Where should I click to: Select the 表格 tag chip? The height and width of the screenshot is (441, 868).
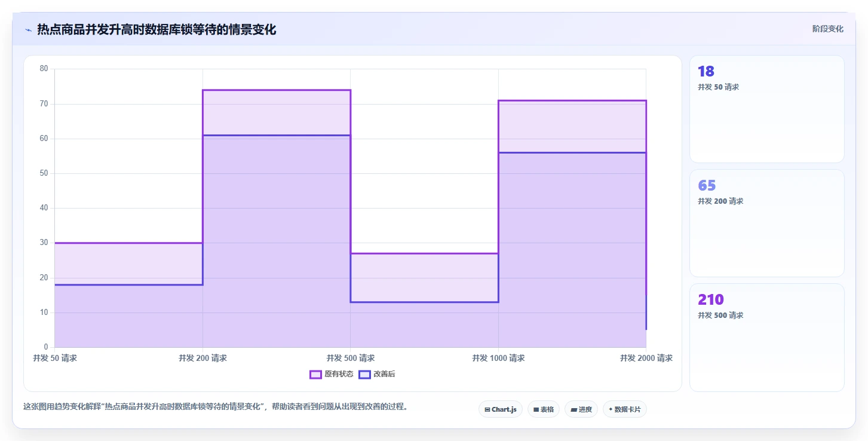(544, 409)
